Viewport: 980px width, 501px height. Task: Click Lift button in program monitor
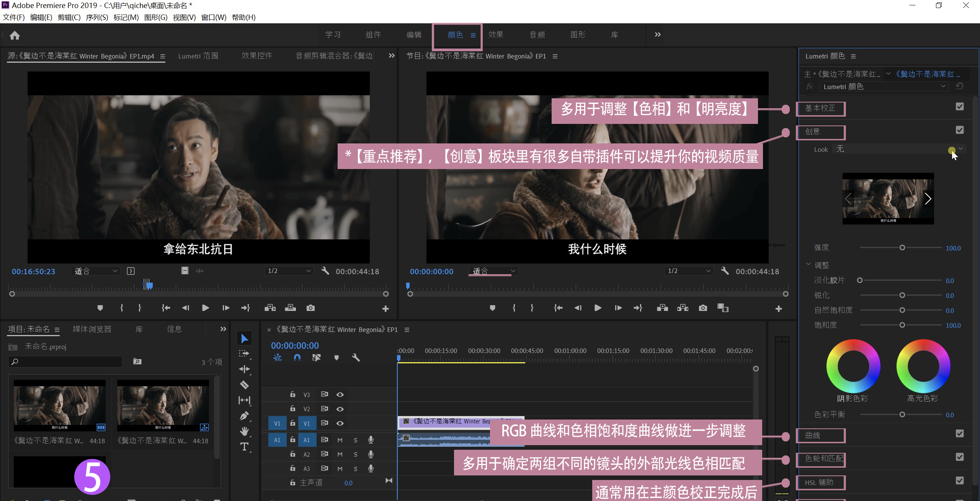(x=662, y=308)
